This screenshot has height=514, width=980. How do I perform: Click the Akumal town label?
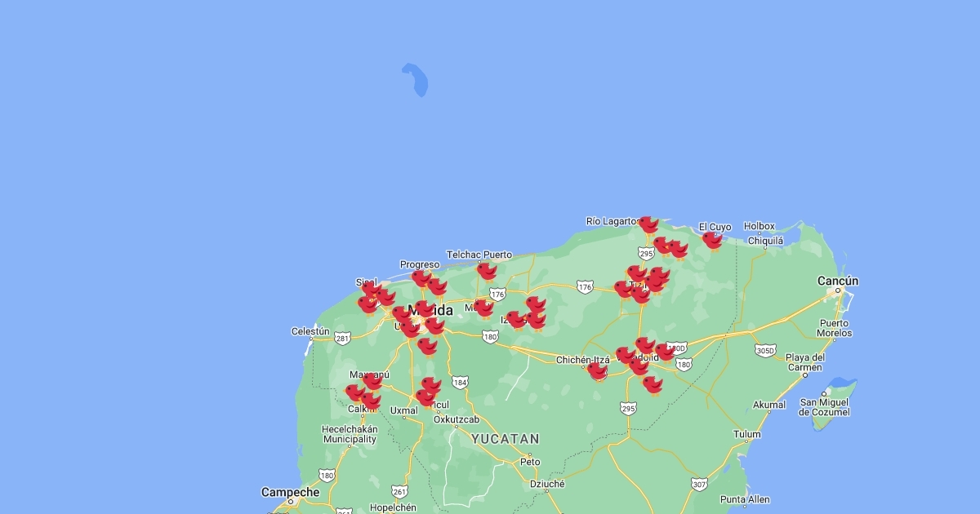pyautogui.click(x=769, y=405)
